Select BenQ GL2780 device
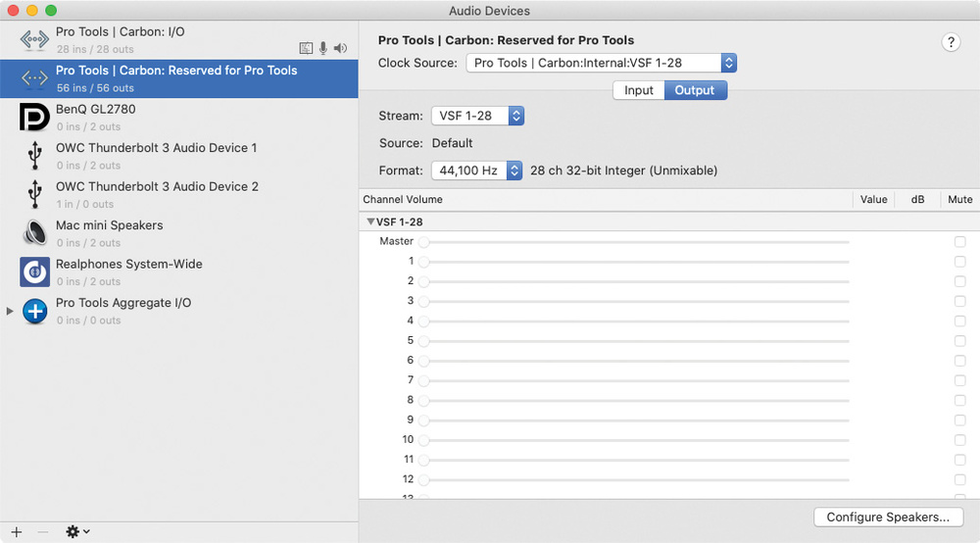The height and width of the screenshot is (543, 980). coord(178,118)
